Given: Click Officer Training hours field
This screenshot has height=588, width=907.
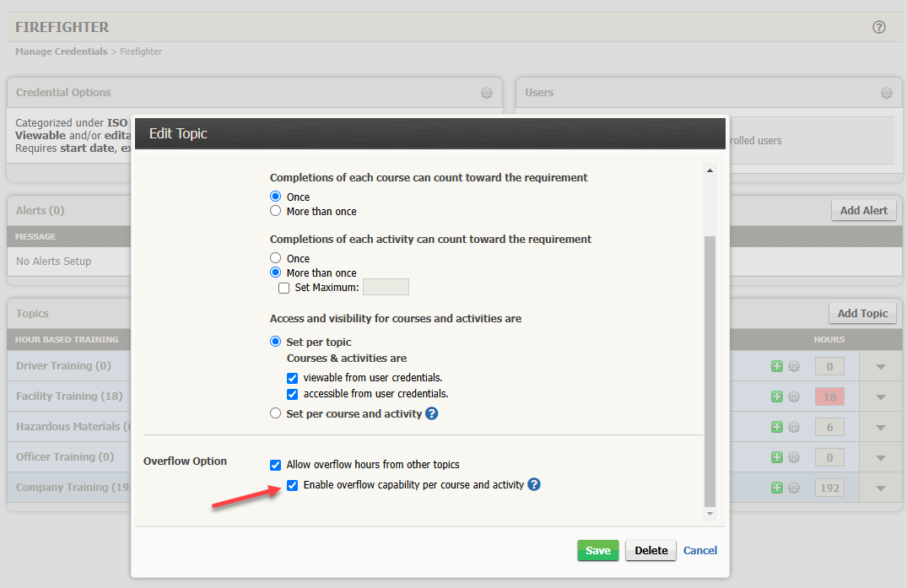Looking at the screenshot, I should pos(829,457).
